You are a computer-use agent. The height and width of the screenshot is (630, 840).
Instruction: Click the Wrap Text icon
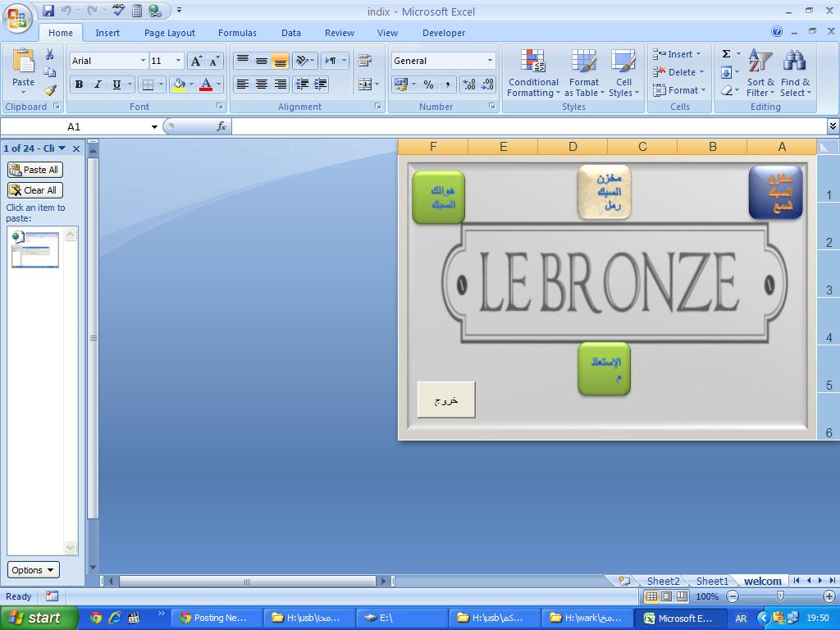point(365,60)
